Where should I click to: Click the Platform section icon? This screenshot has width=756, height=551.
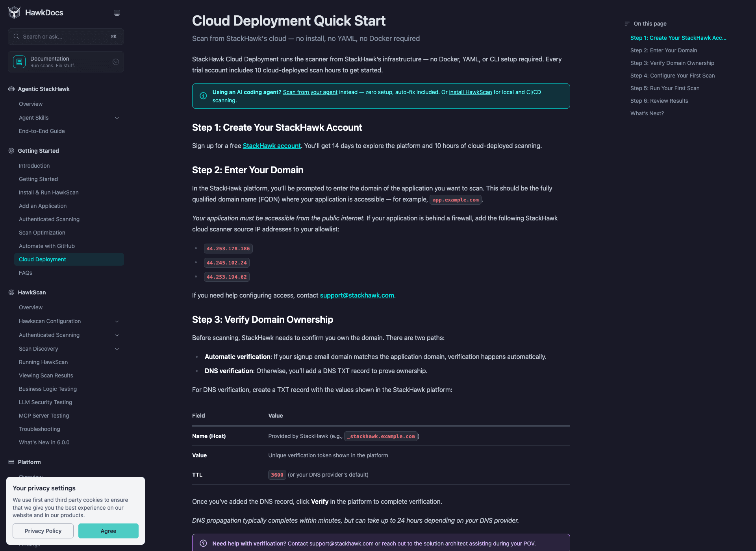pyautogui.click(x=11, y=462)
